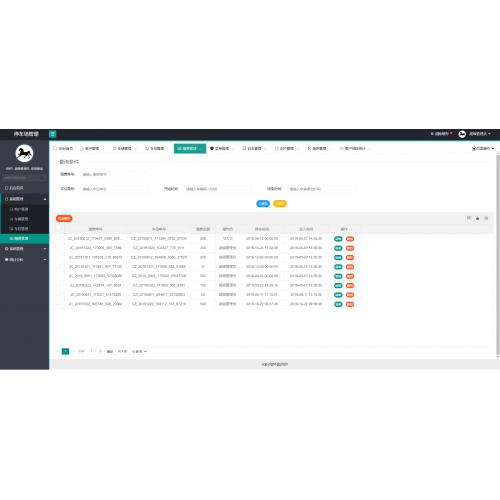Click the first query input field
This screenshot has height=500, width=500.
coord(113,174)
